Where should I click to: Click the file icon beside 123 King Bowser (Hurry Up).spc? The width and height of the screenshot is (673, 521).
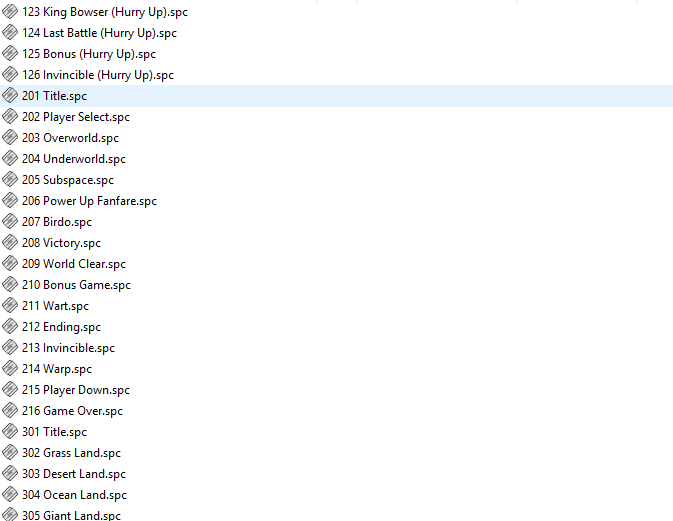pyautogui.click(x=10, y=11)
